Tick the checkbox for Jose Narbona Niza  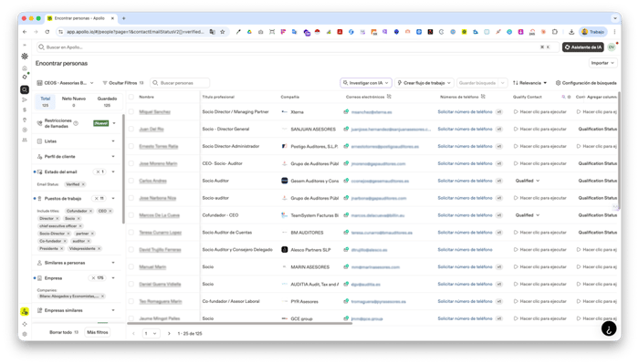pyautogui.click(x=131, y=198)
